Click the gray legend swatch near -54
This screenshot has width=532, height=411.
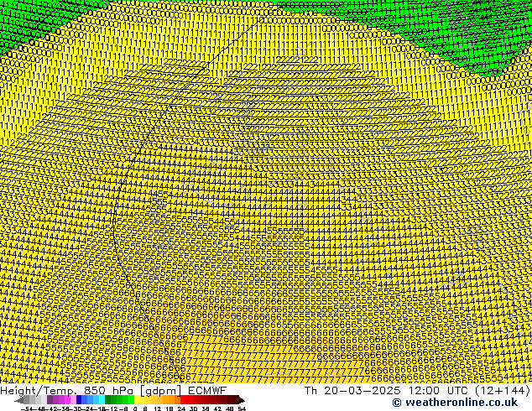pyautogui.click(x=27, y=399)
